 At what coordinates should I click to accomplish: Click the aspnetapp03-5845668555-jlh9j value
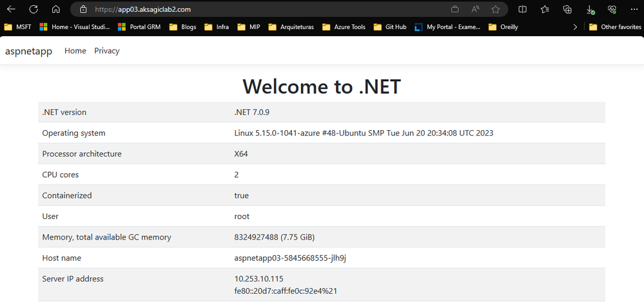click(290, 258)
